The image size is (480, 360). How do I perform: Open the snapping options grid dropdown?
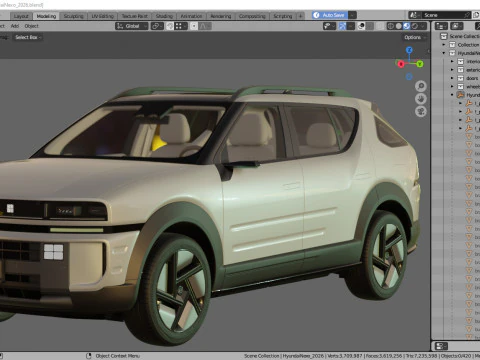(x=181, y=26)
